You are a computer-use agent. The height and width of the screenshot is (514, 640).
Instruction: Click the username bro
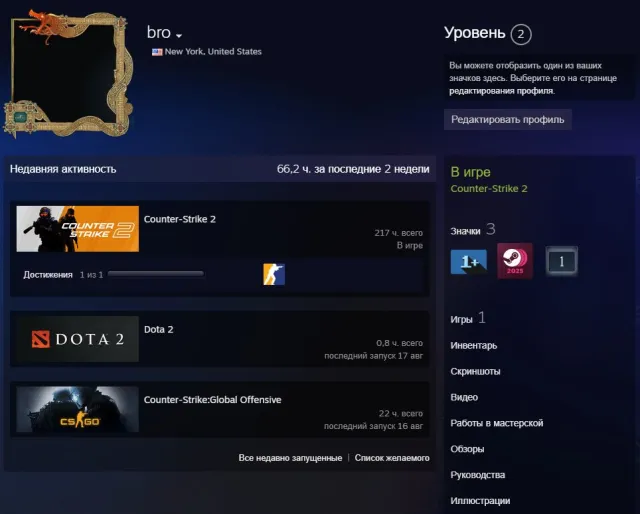tap(159, 33)
